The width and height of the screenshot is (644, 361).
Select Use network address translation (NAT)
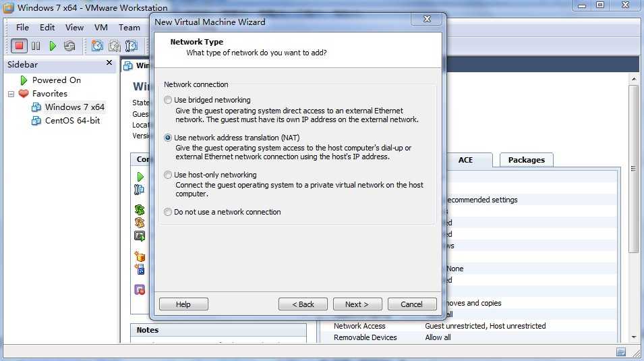tap(167, 138)
